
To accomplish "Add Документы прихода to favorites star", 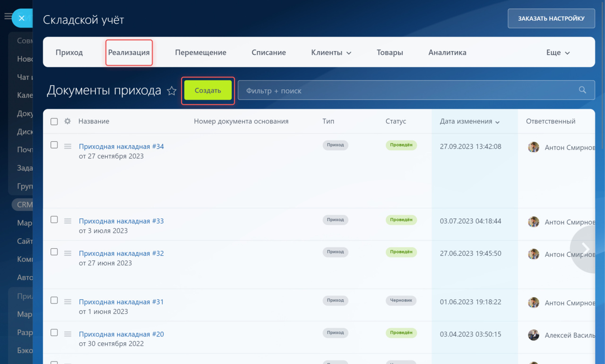I will point(172,91).
